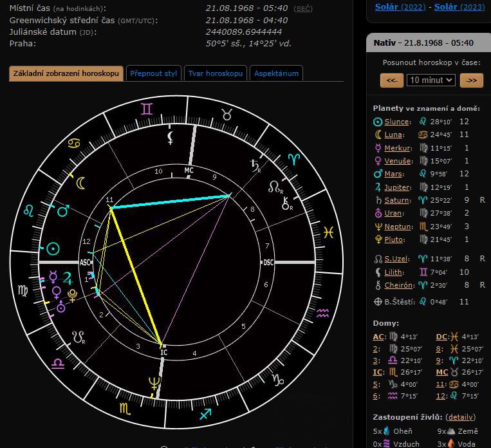The height and width of the screenshot is (448, 491).
Task: Open the Tvar horoskopu tab
Action: 216,73
